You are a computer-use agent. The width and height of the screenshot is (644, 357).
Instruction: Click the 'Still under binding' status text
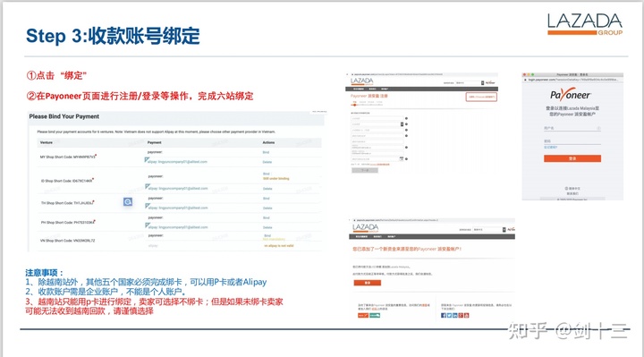coord(276,179)
